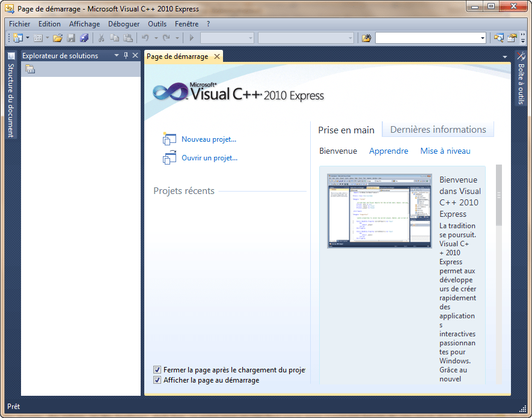Click the application icon in title bar
This screenshot has height=418, width=532.
pyautogui.click(x=10, y=8)
